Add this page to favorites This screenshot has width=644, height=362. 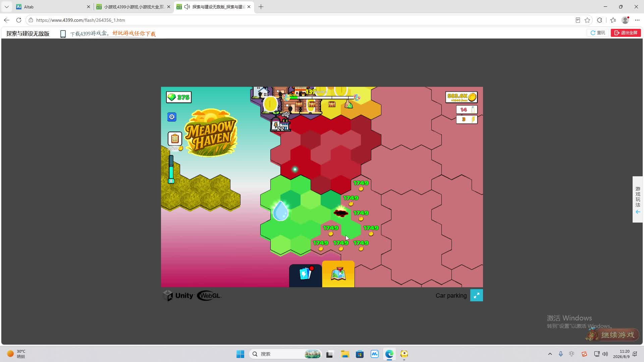click(x=587, y=20)
